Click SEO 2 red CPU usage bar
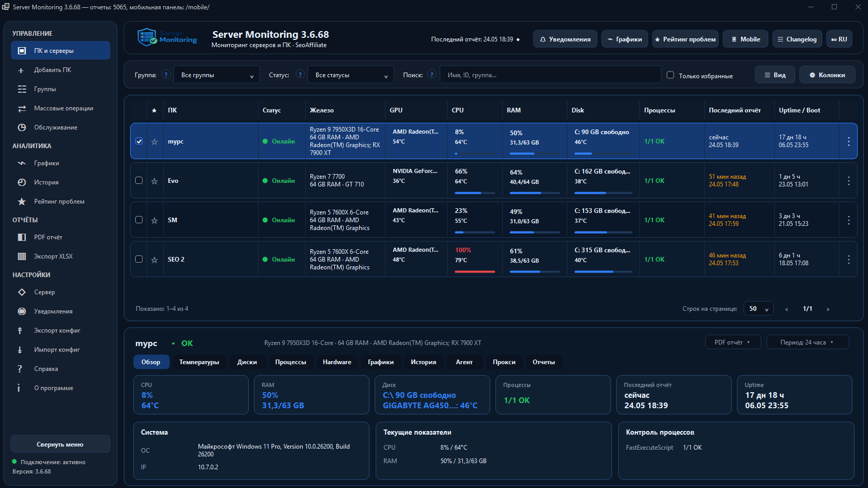Screen dimensions: 868x488 (x=475, y=271)
